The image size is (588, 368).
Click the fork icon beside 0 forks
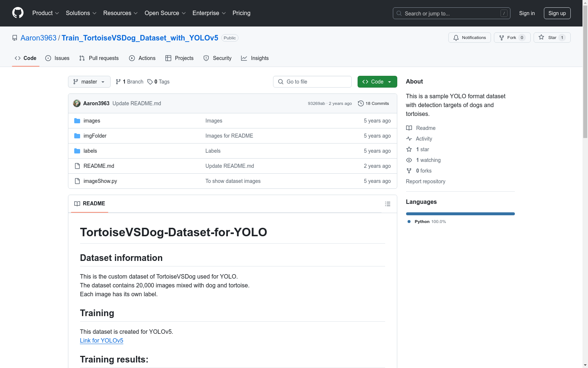pyautogui.click(x=409, y=171)
